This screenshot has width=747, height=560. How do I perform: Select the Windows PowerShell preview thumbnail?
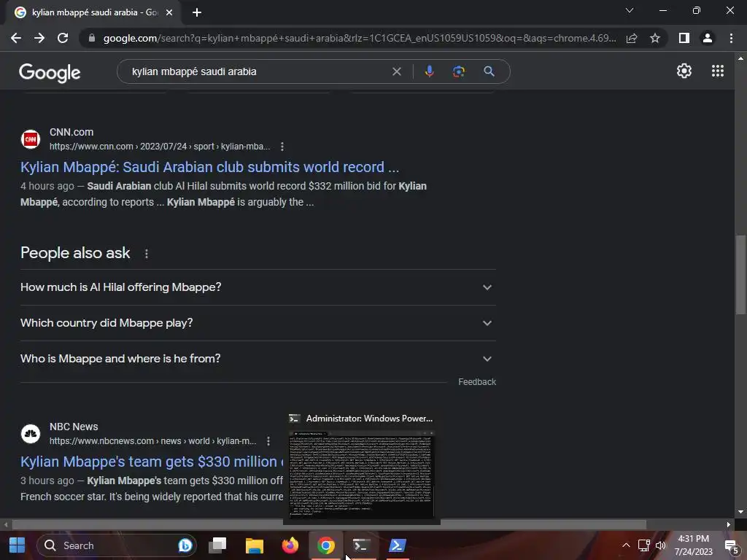(x=362, y=474)
